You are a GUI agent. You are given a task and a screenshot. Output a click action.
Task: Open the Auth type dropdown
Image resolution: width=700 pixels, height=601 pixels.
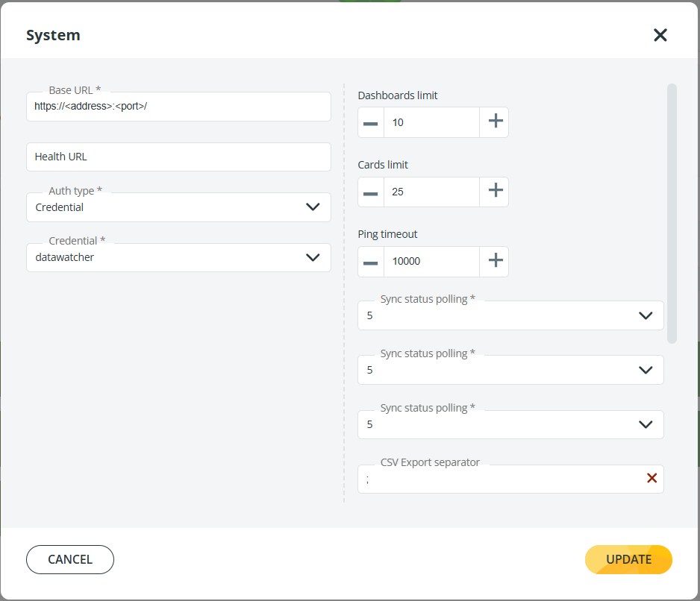(313, 207)
